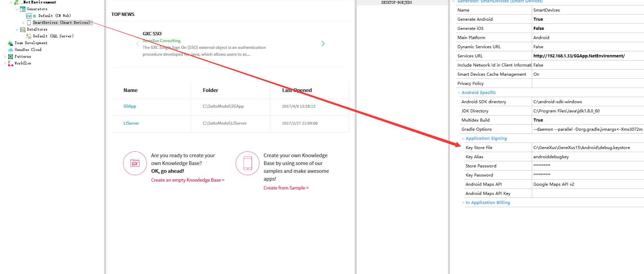
Task: Click the C# generator icon
Action: point(29,16)
